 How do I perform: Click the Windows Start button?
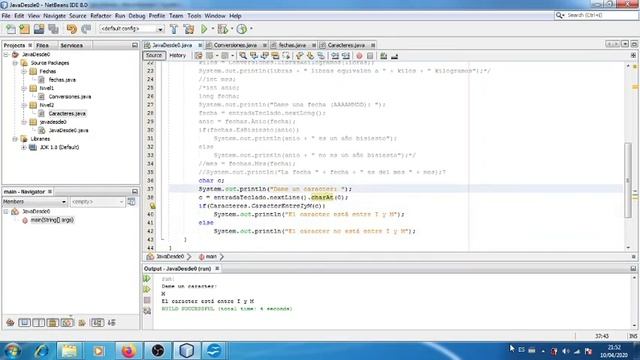click(x=12, y=351)
